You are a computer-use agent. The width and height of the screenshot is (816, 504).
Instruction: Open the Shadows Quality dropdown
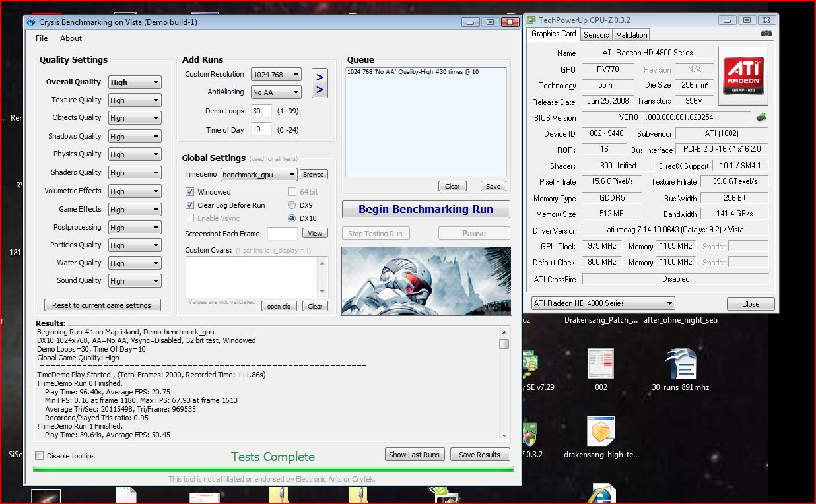[135, 137]
